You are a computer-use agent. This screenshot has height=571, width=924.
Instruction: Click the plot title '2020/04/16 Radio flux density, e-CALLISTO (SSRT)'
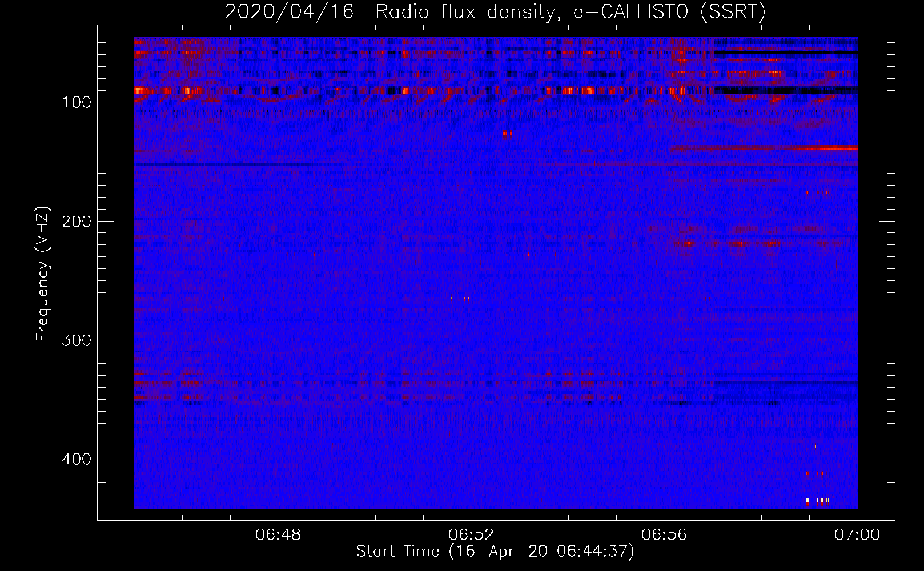point(495,11)
